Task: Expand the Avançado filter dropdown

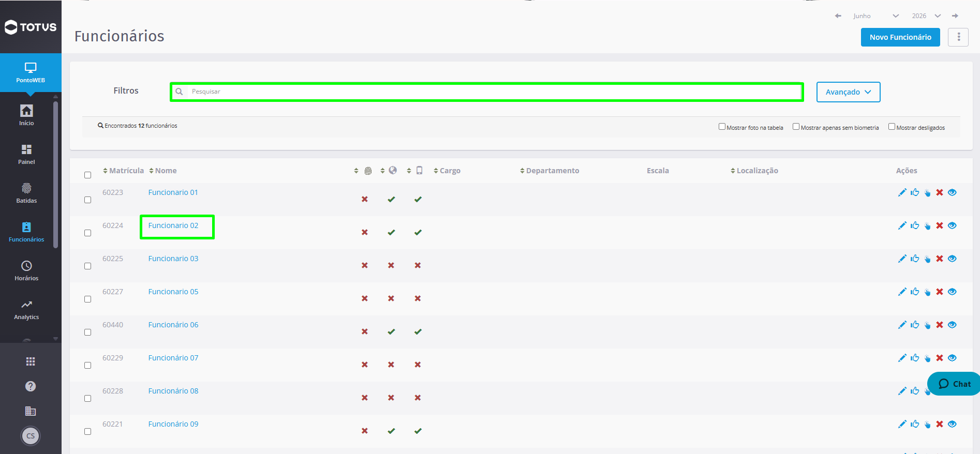Action: pyautogui.click(x=849, y=92)
